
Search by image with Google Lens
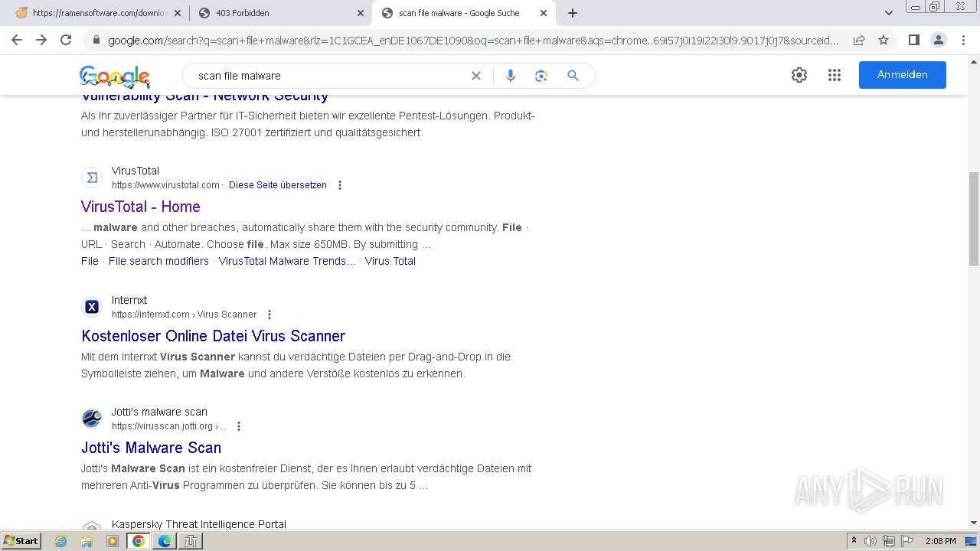pos(541,76)
